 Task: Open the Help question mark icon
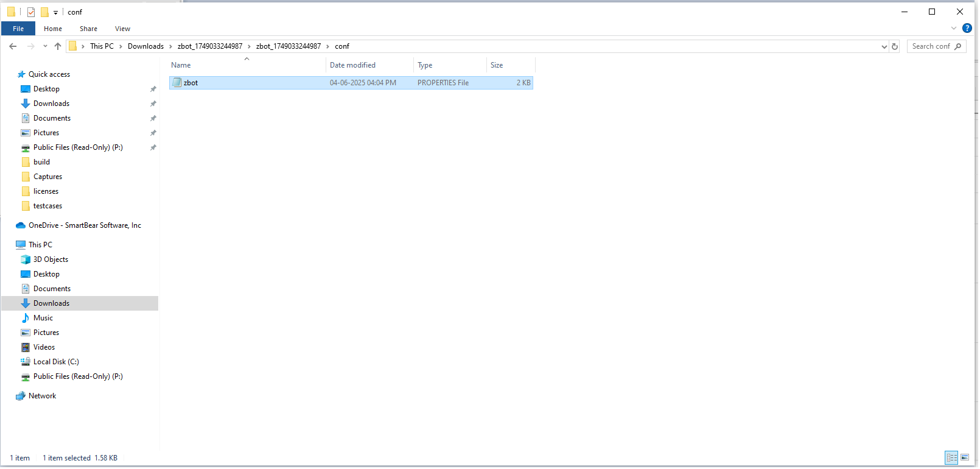click(967, 29)
